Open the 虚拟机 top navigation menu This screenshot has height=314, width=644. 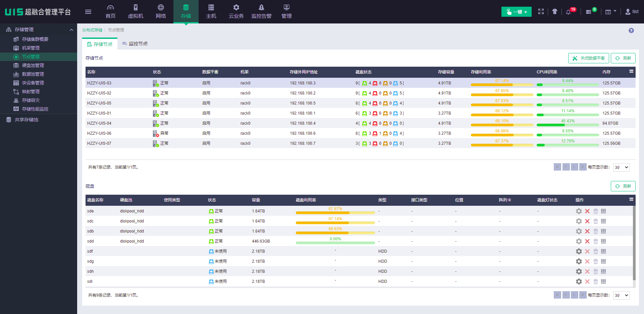(136, 12)
